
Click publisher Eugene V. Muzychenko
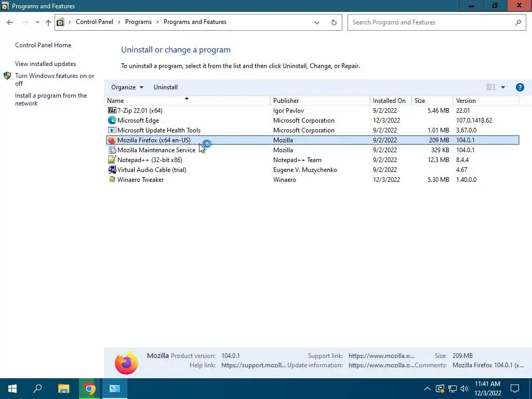click(305, 170)
